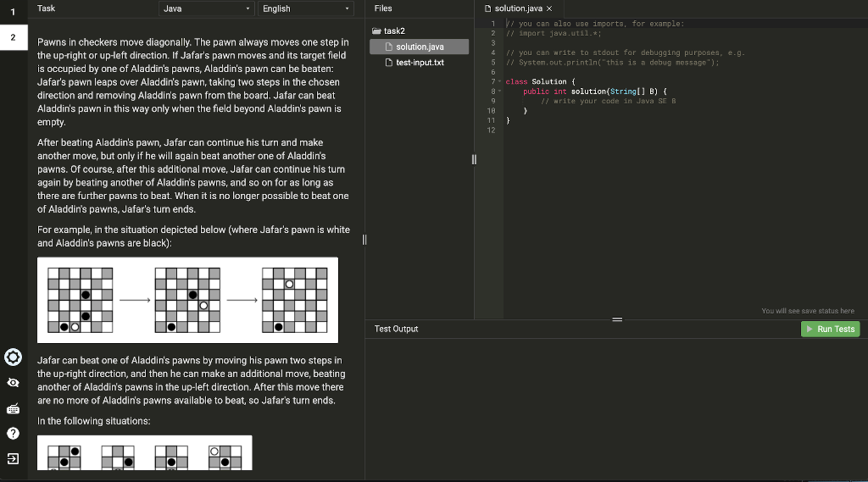
Task: Click line 9 comment in code editor
Action: tap(608, 101)
